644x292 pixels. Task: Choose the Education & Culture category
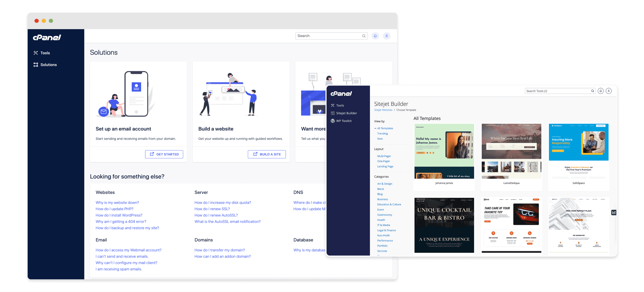(389, 205)
